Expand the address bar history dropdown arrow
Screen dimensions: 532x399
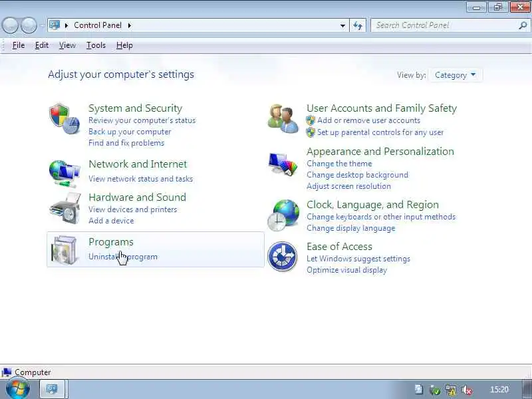pos(342,25)
